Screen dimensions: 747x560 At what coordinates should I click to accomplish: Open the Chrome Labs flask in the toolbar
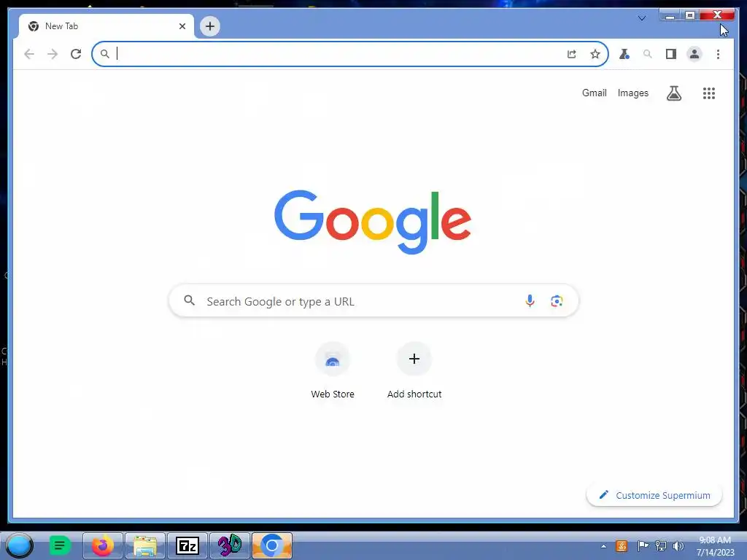click(x=624, y=54)
